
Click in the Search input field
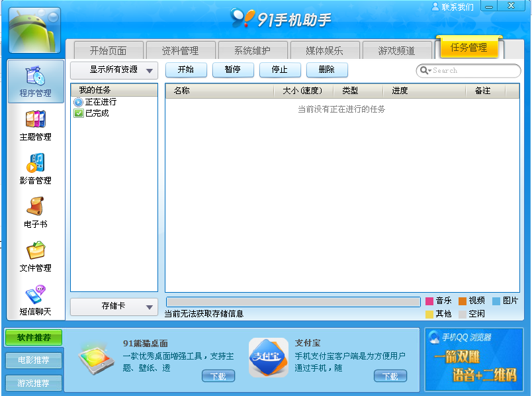474,70
